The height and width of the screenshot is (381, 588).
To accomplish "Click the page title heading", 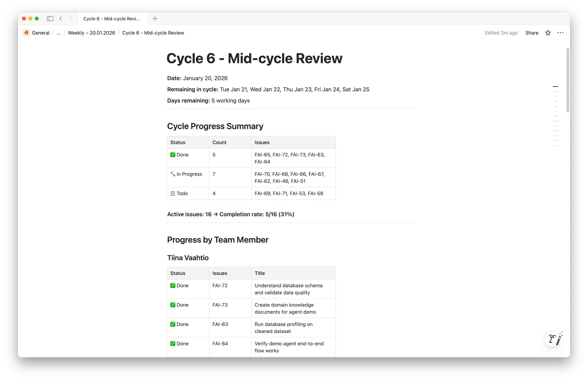I will [x=254, y=58].
